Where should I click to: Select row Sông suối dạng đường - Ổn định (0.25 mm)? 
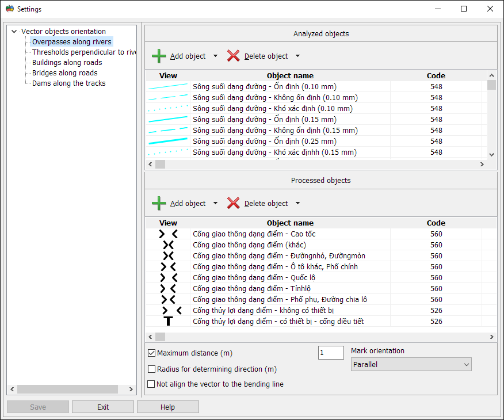(316, 141)
